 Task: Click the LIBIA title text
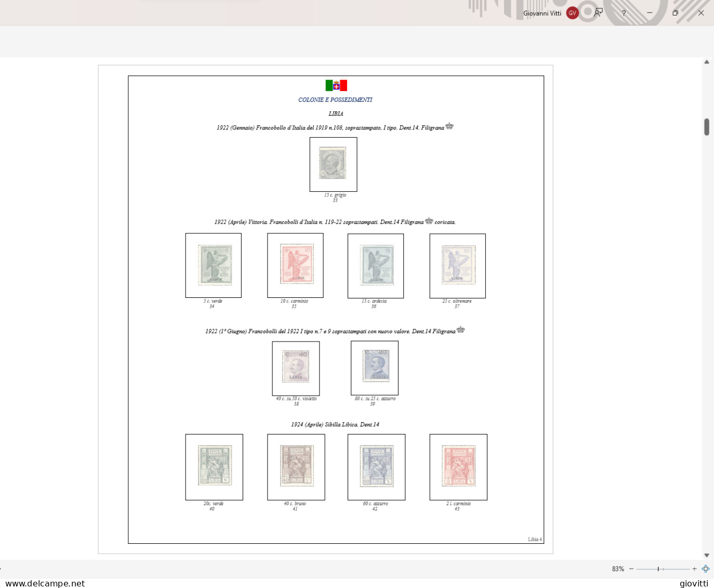click(336, 114)
